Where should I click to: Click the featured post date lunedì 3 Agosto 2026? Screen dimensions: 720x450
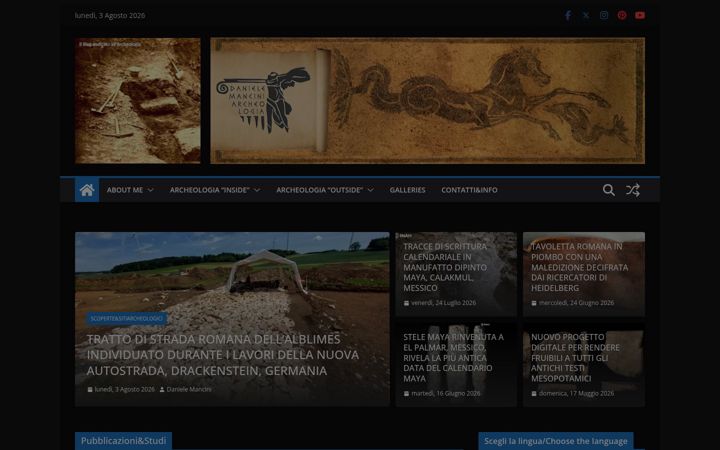pos(124,389)
